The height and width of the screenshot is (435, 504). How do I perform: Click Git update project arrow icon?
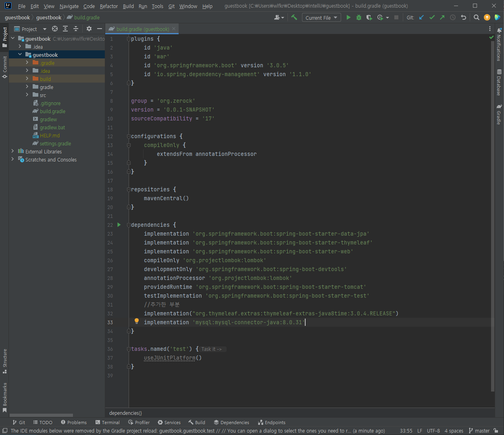click(421, 17)
